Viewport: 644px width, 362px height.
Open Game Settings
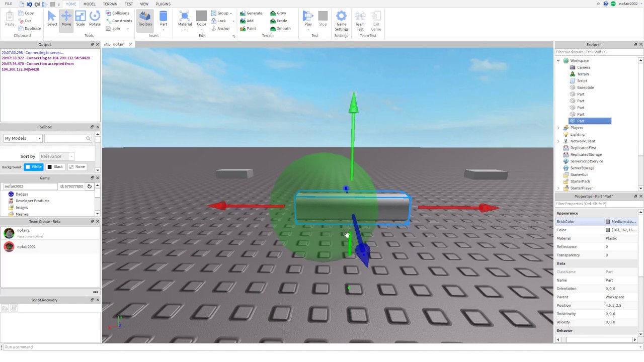[x=341, y=21]
